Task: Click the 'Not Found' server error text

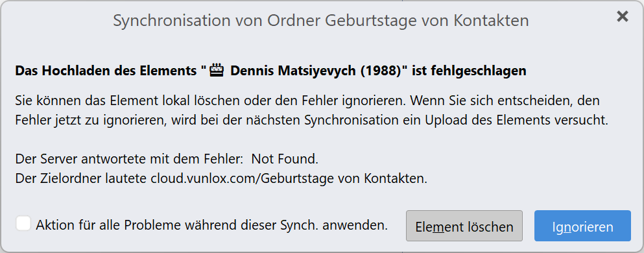Action: click(285, 158)
